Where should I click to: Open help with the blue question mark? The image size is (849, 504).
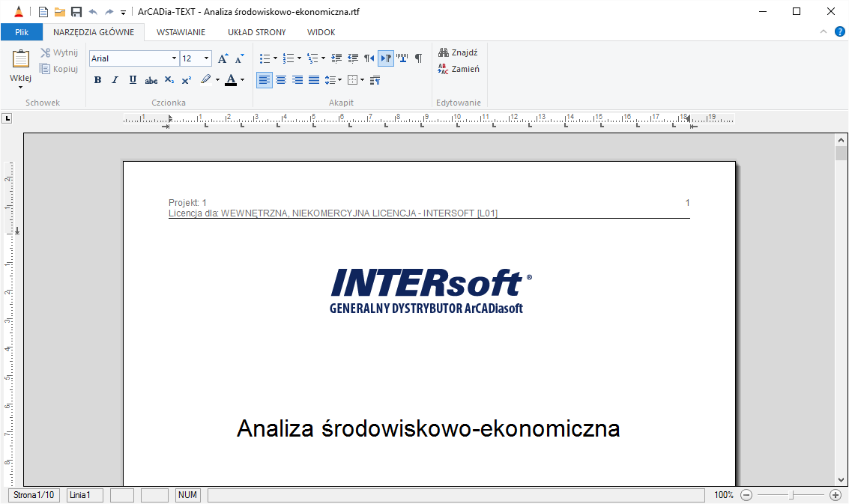tap(839, 32)
